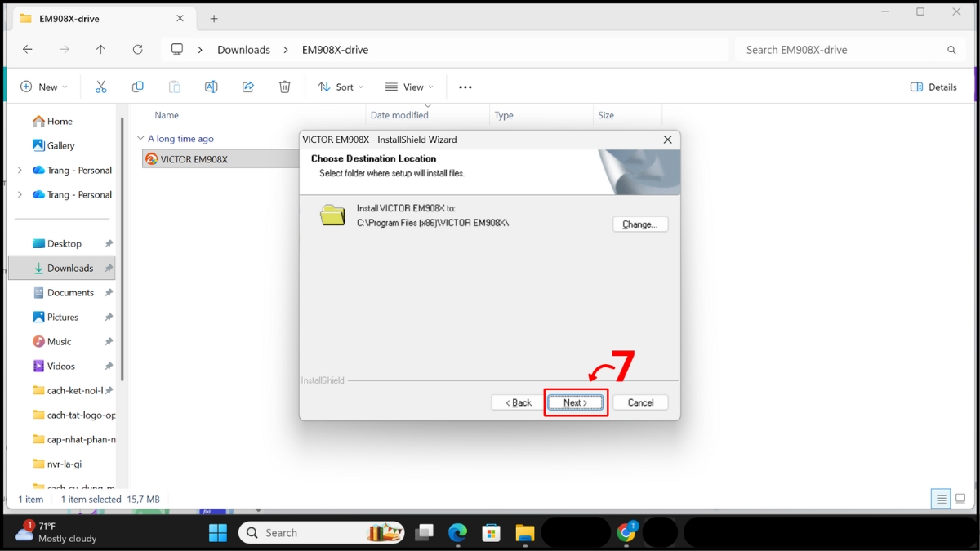Screen dimensions: 980x551
Task: Click the Paste icon in Explorer toolbar
Action: (x=174, y=87)
